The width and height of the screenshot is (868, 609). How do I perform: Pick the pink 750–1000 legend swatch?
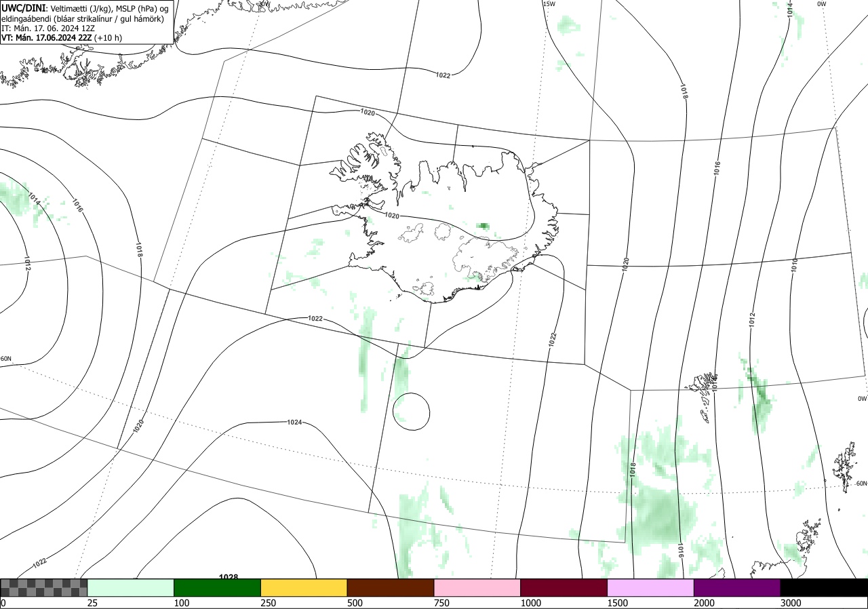coord(477,587)
